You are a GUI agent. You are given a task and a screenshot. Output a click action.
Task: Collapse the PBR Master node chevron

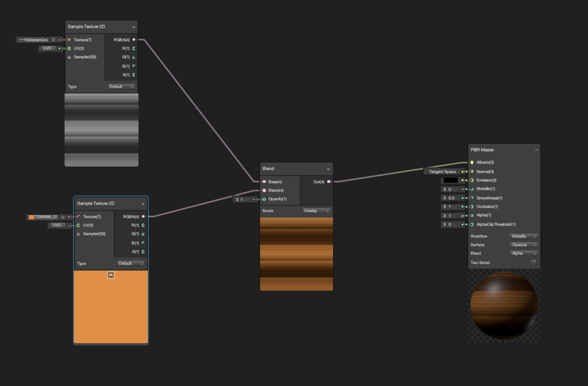[536, 150]
